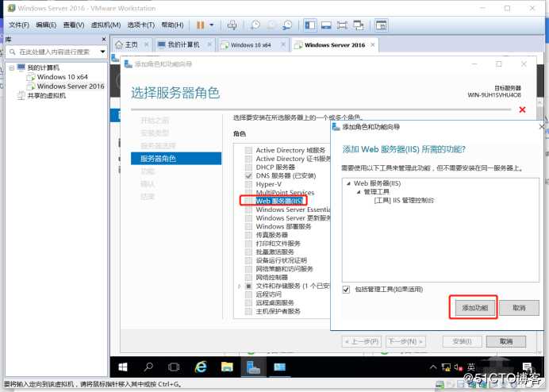
Task: Click the take snapshot clock icon
Action: tap(255, 25)
